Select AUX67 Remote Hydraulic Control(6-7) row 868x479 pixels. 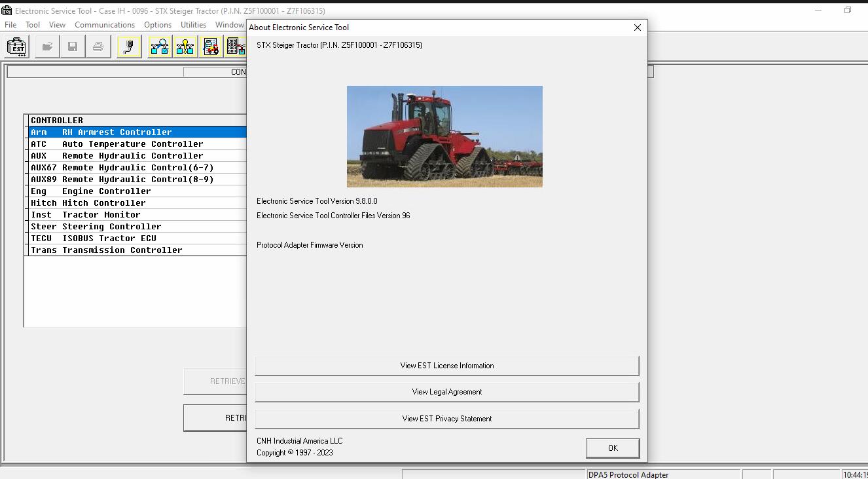[137, 168]
